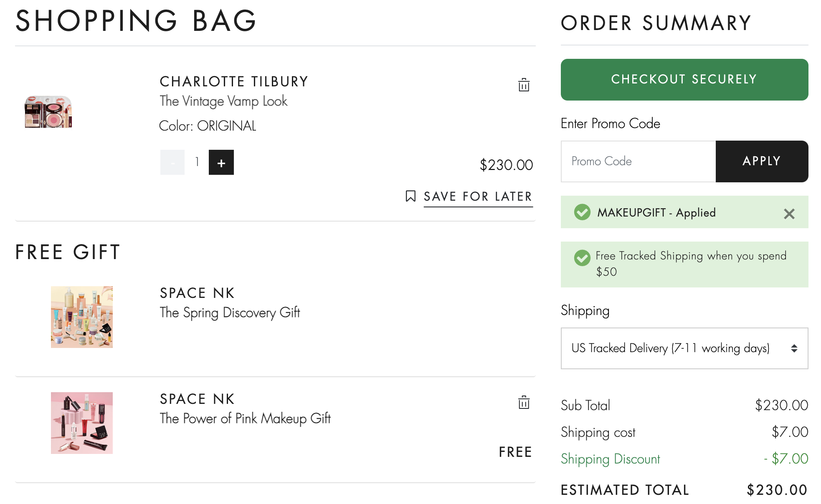Apply the promo code
The image size is (821, 504).
(x=762, y=161)
